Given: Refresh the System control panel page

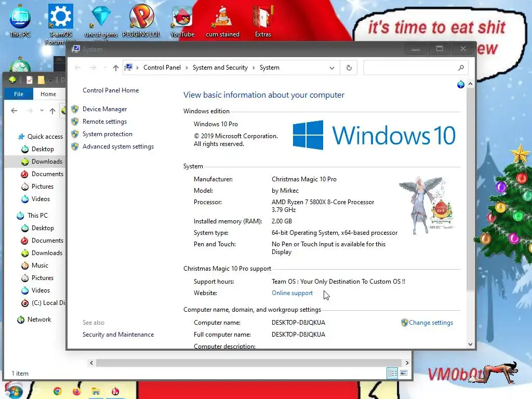Looking at the screenshot, I should tap(349, 68).
